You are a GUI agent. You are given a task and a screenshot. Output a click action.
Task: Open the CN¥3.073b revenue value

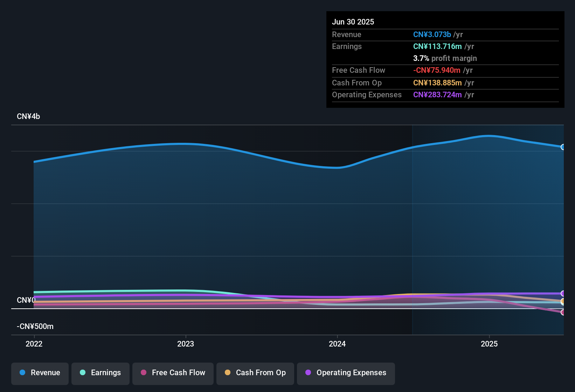432,34
